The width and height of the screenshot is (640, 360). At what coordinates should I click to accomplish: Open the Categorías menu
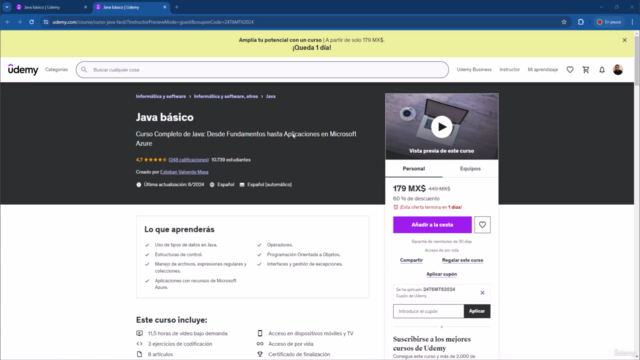coord(56,70)
